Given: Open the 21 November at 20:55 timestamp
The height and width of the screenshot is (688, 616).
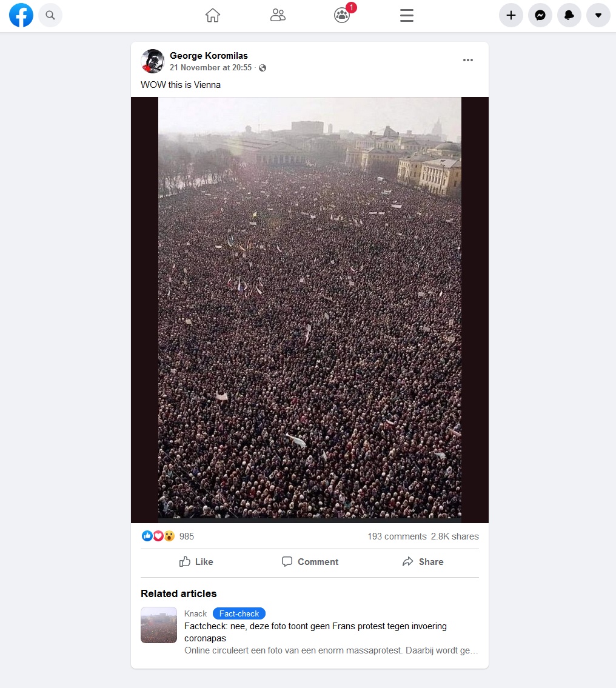Looking at the screenshot, I should click(x=210, y=67).
